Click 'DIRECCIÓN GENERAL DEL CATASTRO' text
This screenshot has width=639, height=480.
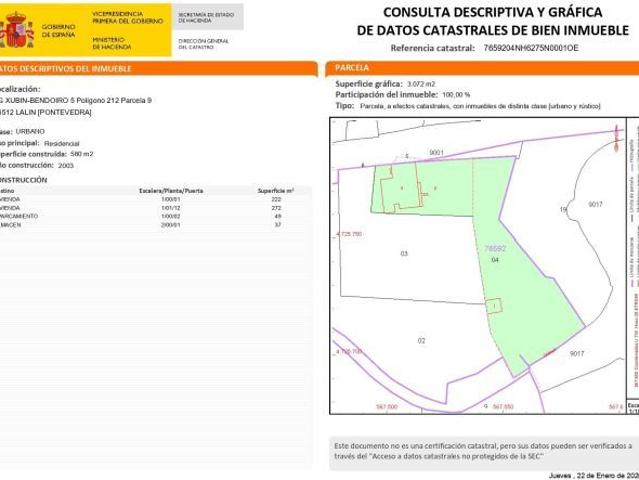203,44
